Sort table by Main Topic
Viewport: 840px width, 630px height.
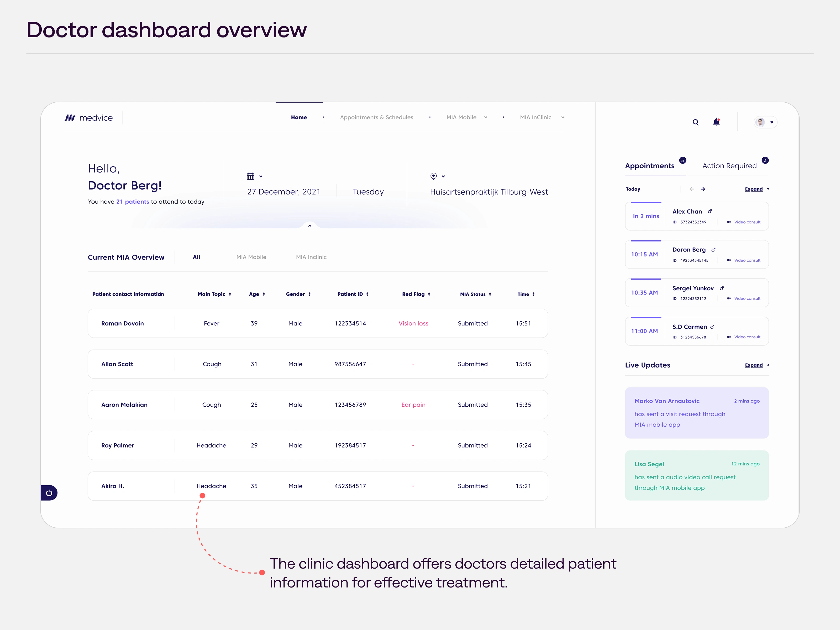230,294
